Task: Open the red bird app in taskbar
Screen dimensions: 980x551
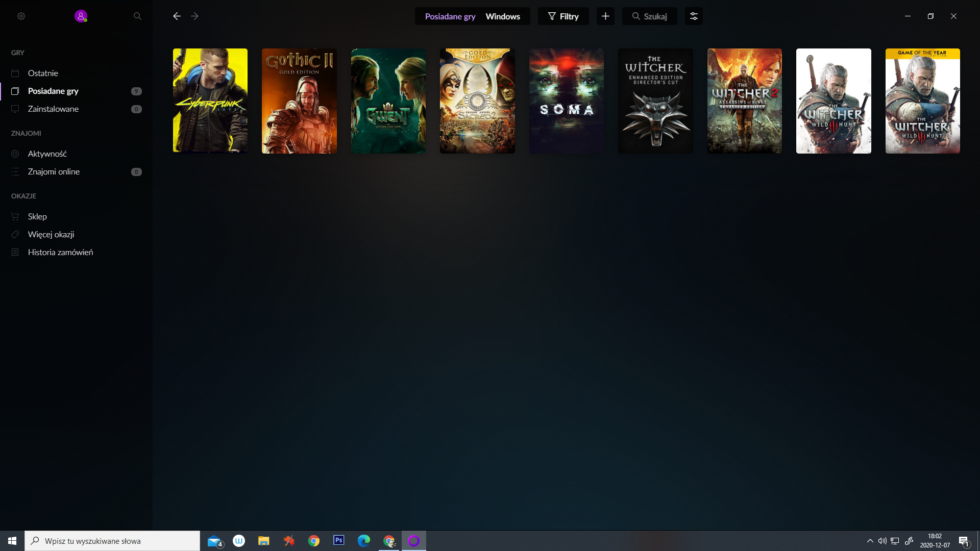Action: tap(289, 541)
